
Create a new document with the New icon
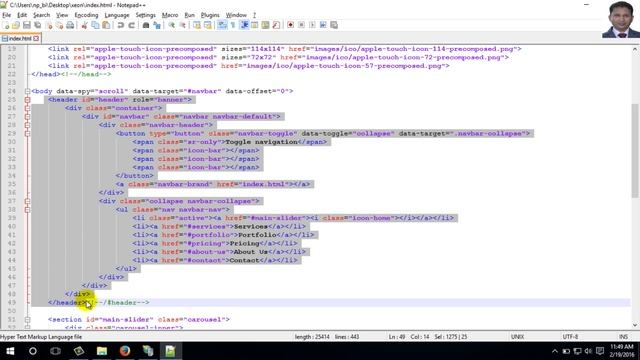point(5,25)
